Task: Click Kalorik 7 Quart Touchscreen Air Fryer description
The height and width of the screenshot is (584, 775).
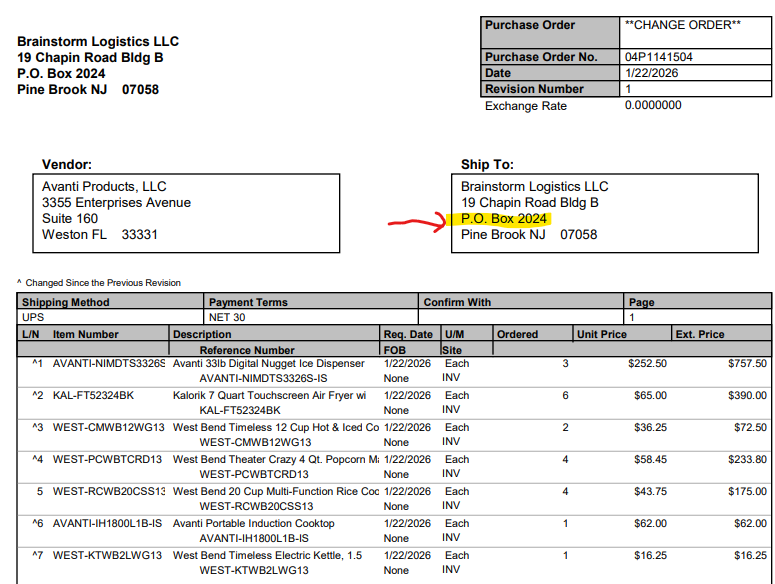Action: (269, 396)
